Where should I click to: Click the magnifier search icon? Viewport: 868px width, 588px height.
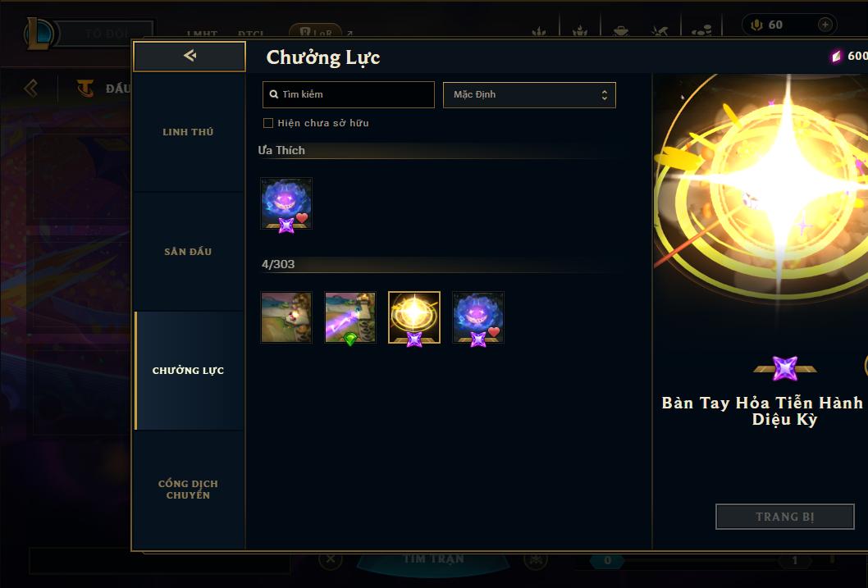(273, 94)
